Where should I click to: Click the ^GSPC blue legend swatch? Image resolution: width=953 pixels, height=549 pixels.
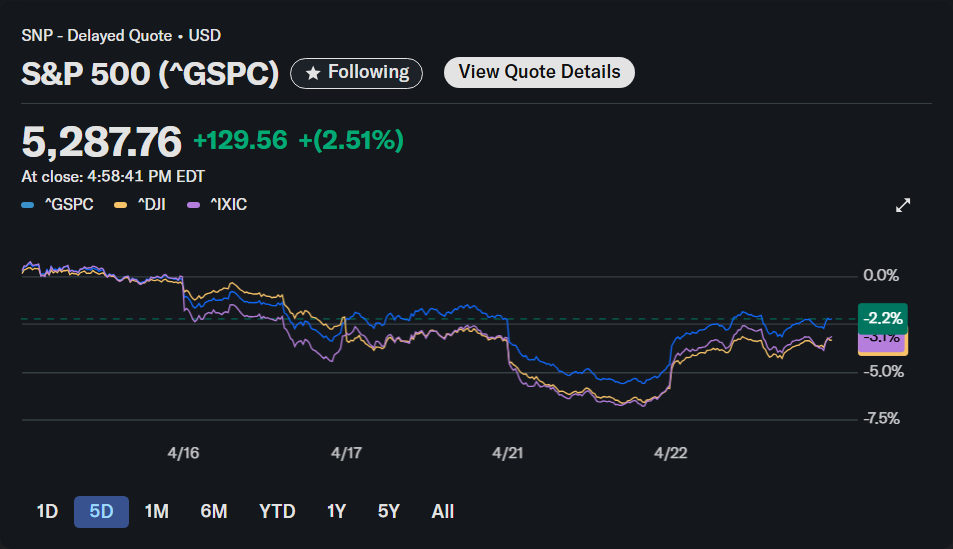[27, 205]
